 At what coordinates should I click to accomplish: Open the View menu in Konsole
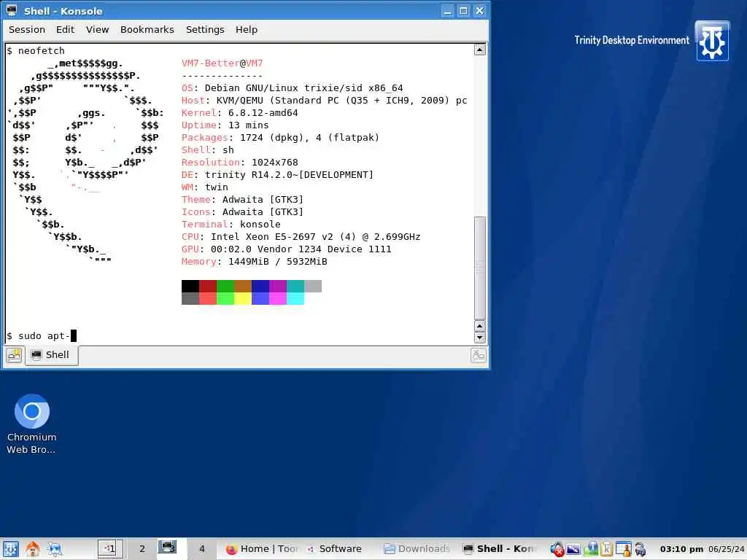click(x=97, y=29)
